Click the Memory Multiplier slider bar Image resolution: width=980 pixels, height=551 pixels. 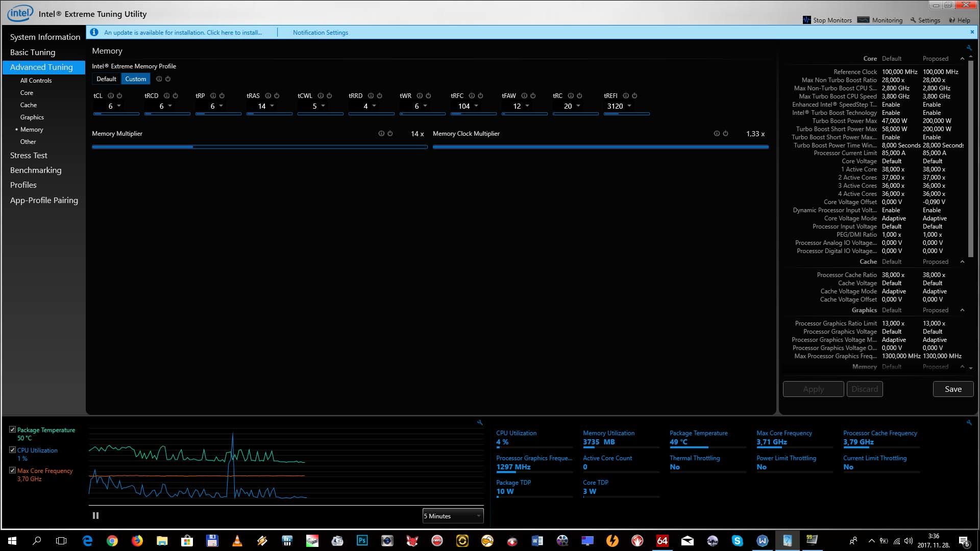[x=259, y=147]
